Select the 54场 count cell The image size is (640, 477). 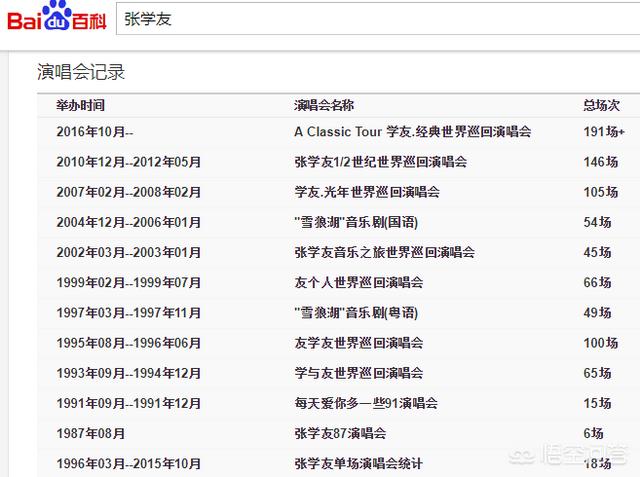pyautogui.click(x=597, y=222)
